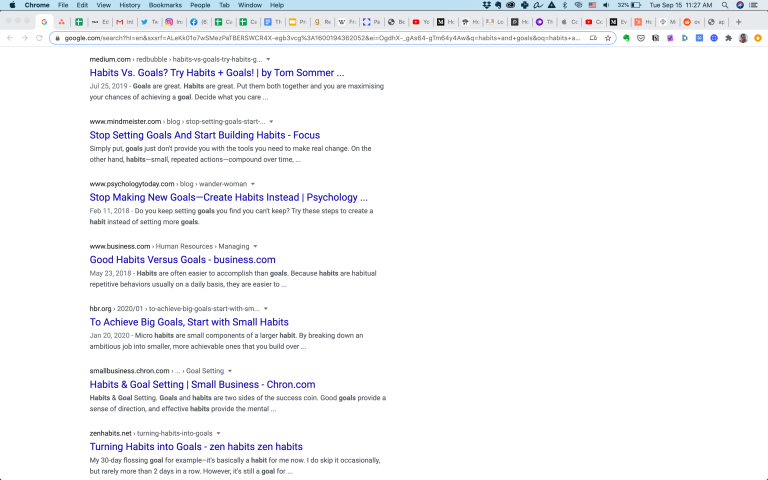768x480 pixels.
Task: Open the Pocket extension icon
Action: tap(641, 38)
